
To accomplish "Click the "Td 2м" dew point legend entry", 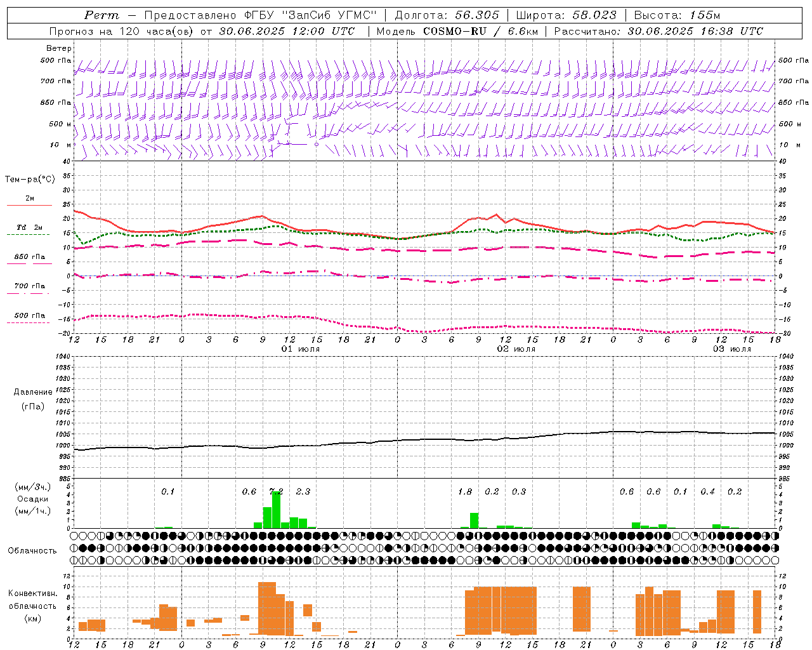I will click(x=29, y=227).
